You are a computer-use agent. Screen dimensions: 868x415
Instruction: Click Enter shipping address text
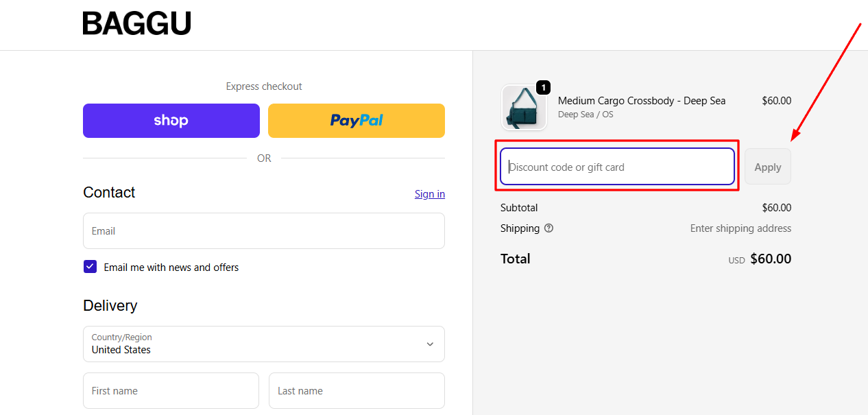click(x=740, y=228)
